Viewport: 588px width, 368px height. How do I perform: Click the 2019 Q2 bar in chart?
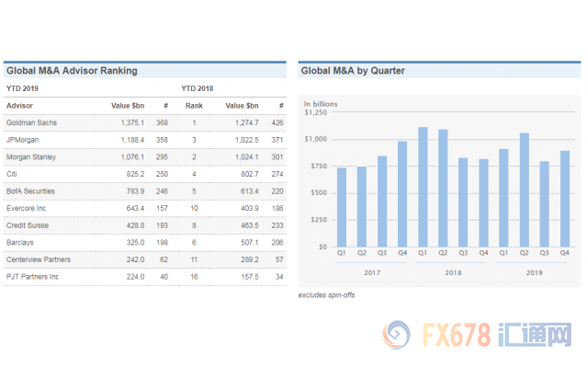click(524, 190)
